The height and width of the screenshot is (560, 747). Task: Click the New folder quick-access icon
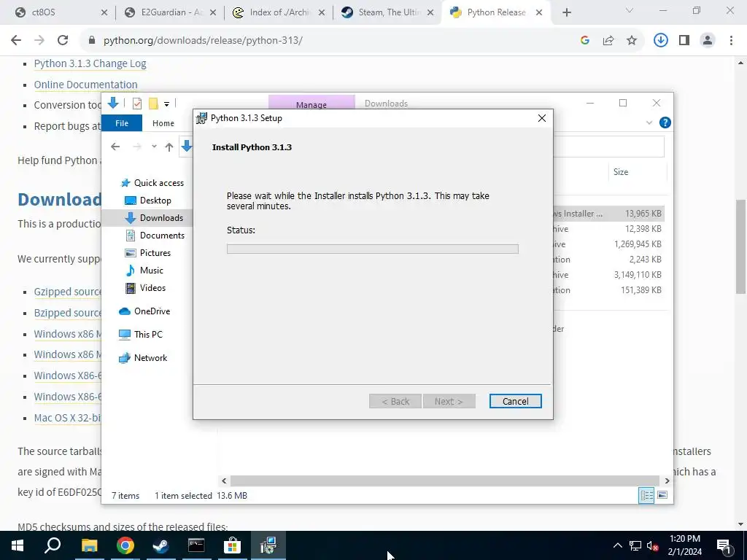point(153,104)
